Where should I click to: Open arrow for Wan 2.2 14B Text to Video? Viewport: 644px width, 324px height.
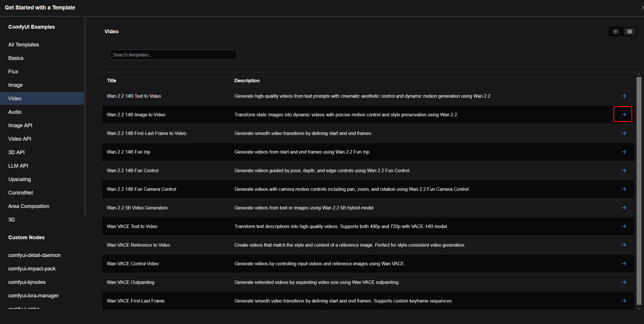[x=624, y=96]
